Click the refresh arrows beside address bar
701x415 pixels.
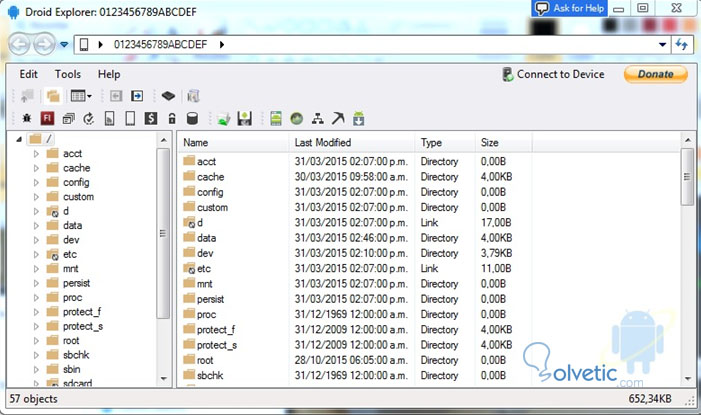(682, 44)
